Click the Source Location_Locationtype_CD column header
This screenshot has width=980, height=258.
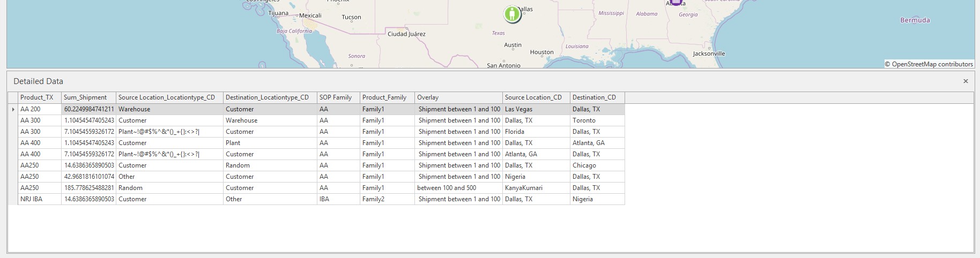[169, 97]
